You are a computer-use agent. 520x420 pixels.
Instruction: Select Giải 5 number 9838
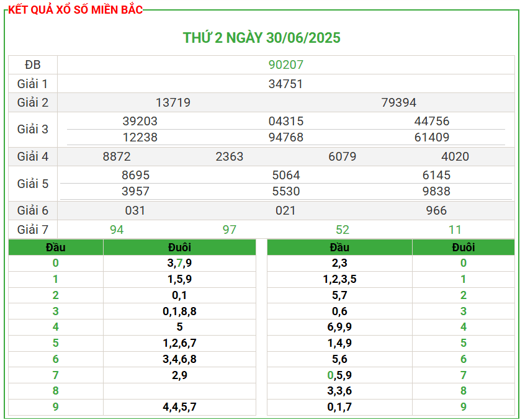[x=436, y=191]
